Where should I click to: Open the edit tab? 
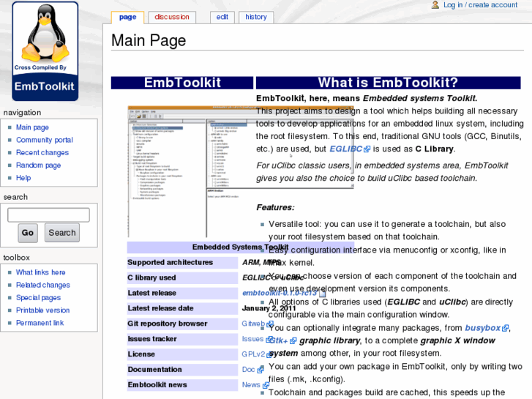(222, 17)
